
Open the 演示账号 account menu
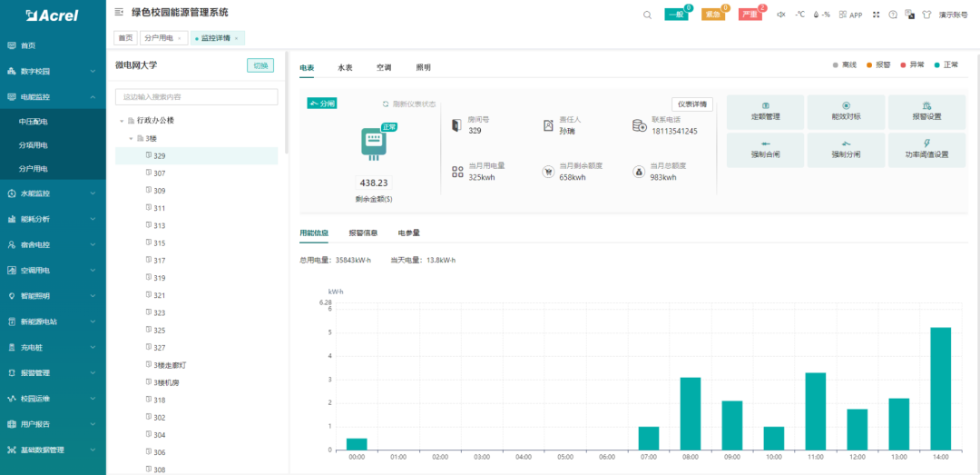pos(953,15)
